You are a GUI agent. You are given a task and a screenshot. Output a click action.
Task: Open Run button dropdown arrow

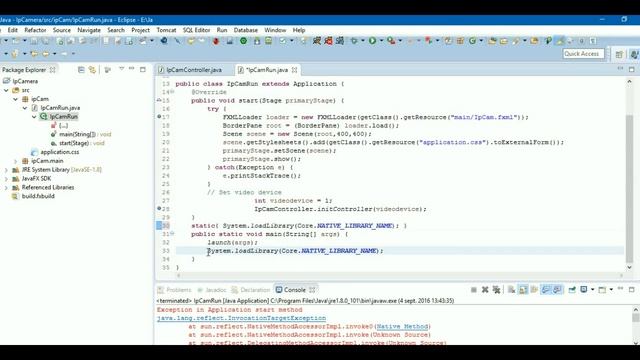point(381,41)
